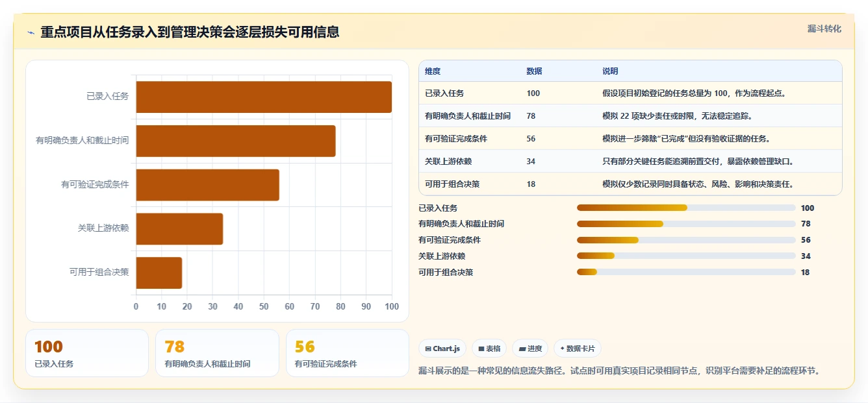Click the 可用于组合决策 table row label

pyautogui.click(x=452, y=184)
